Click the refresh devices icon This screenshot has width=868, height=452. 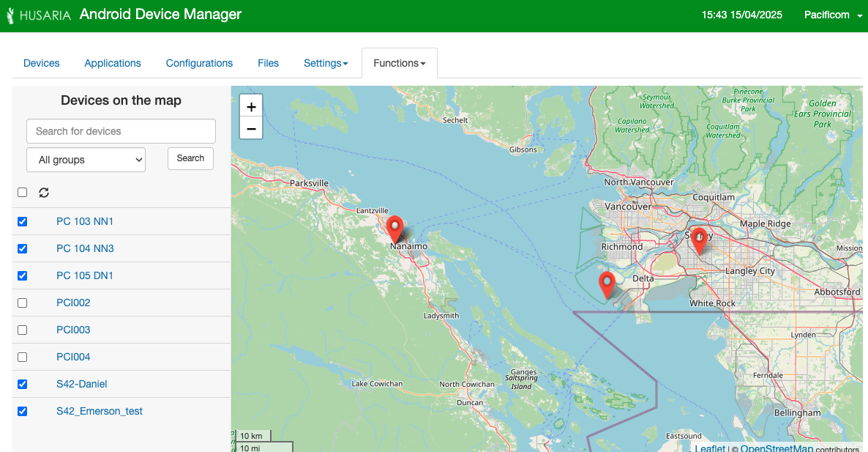44,192
